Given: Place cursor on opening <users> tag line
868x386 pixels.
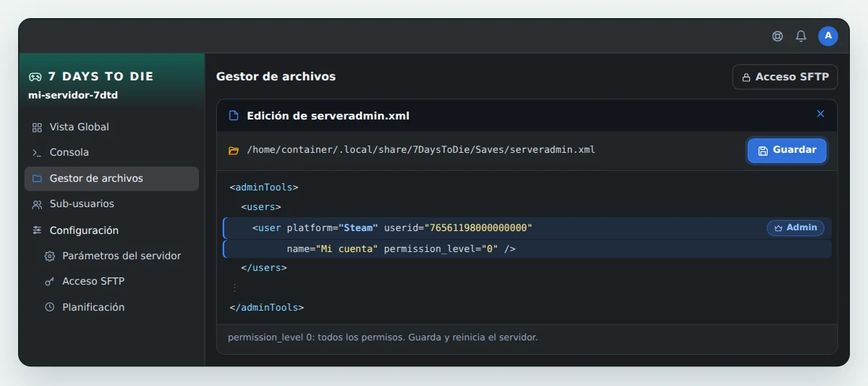Looking at the screenshot, I should coord(261,208).
